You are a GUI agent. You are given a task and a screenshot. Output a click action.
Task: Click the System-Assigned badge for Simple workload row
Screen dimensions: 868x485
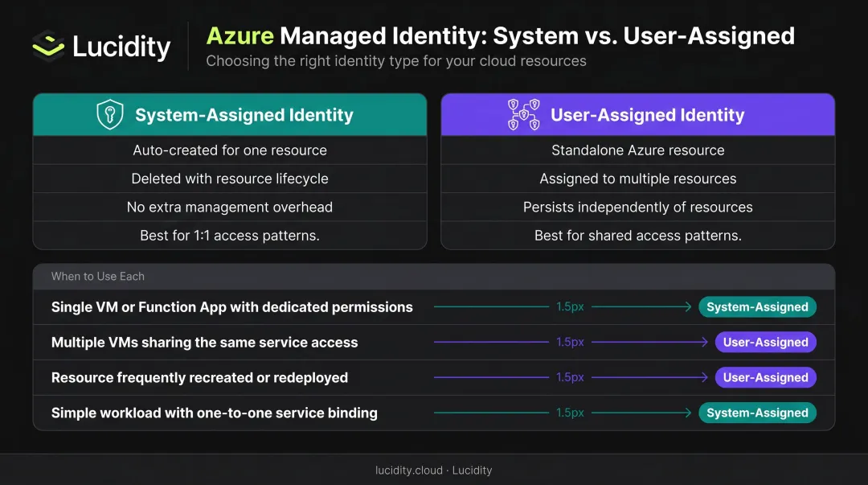click(x=757, y=413)
